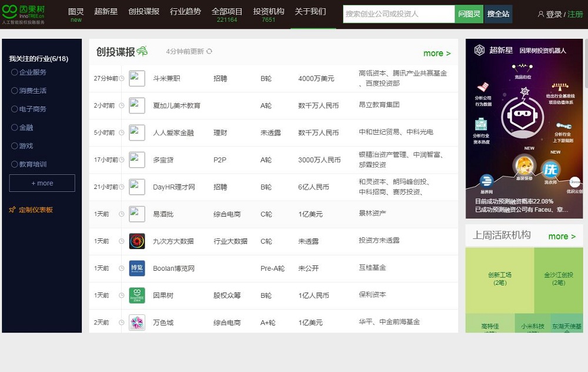Open the 斗米兼职 company logo
Screen dimensions: 588x372
tap(137, 78)
